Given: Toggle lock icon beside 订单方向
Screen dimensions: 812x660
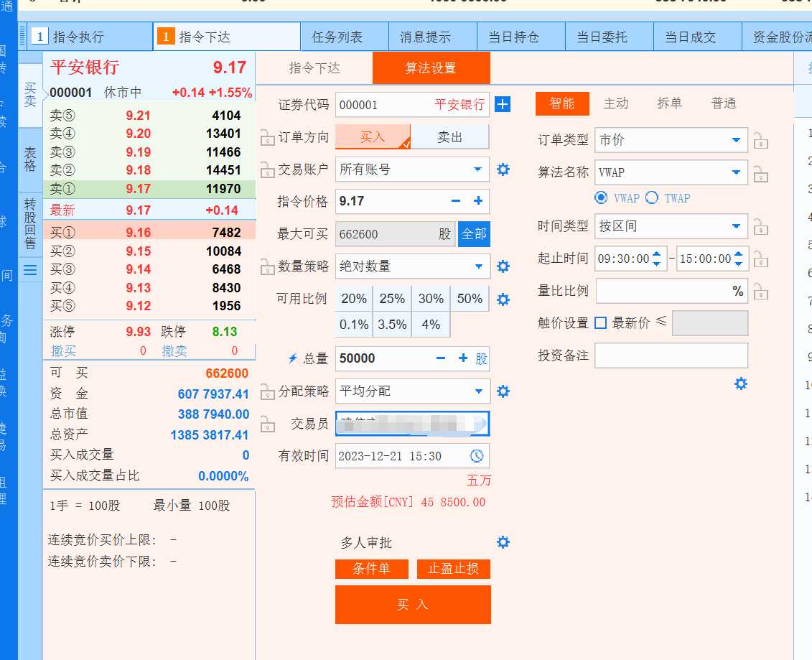Looking at the screenshot, I should pos(267,137).
